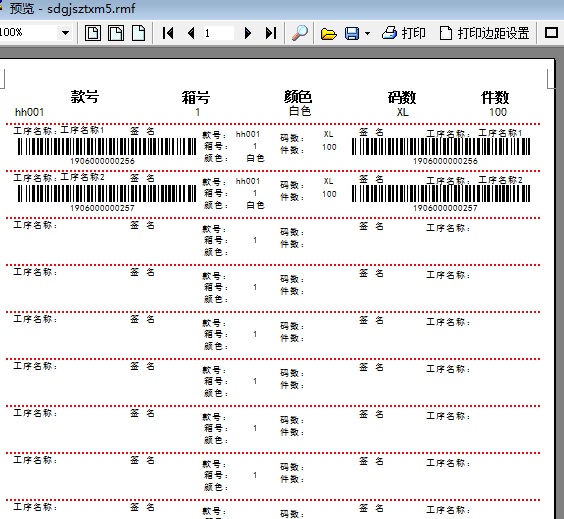This screenshot has width=564, height=519.
Task: Open the zoom percentage dropdown
Action: (65, 33)
